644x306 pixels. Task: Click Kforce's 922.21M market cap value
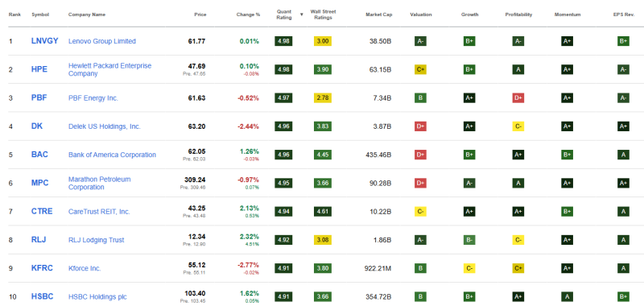tap(378, 268)
